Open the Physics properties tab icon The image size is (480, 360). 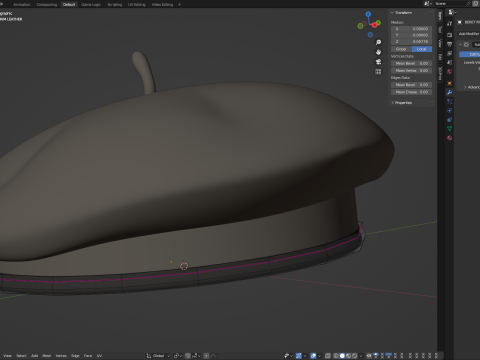point(450,110)
